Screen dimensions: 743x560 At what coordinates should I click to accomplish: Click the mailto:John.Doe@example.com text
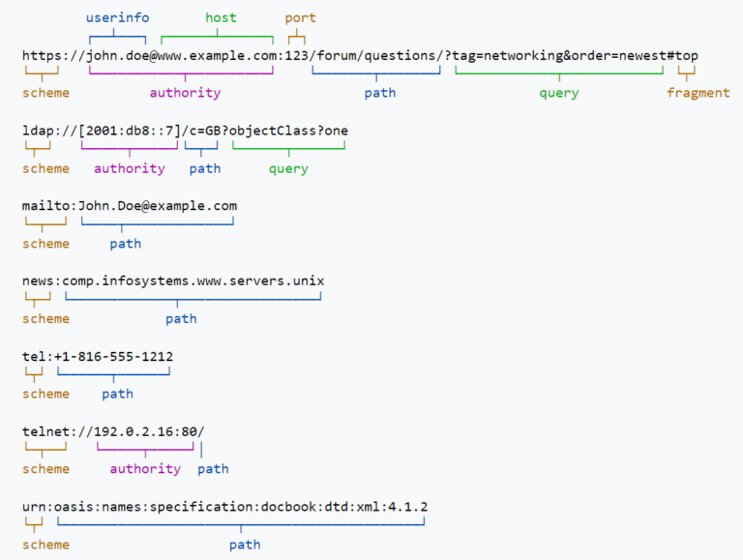pyautogui.click(x=130, y=206)
